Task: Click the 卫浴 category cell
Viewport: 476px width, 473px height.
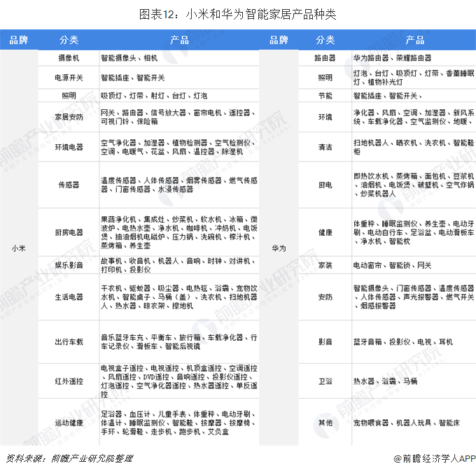Action: pos(325,381)
